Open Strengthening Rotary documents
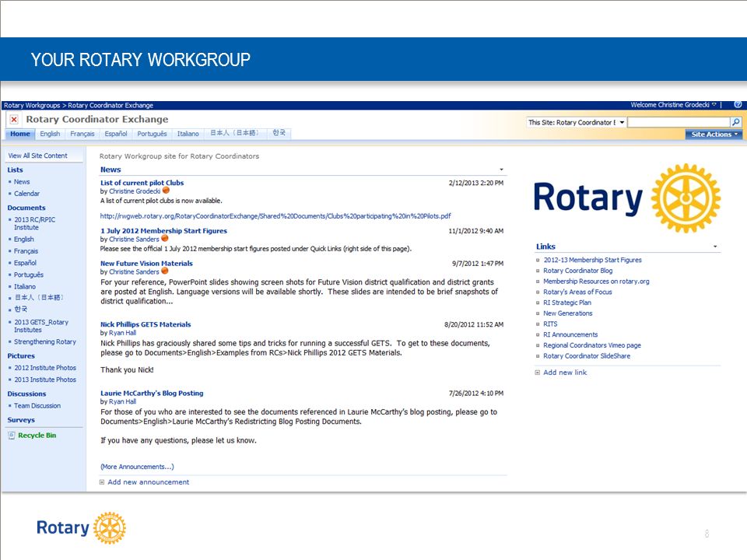Screen dimensions: 747x560 (x=45, y=341)
